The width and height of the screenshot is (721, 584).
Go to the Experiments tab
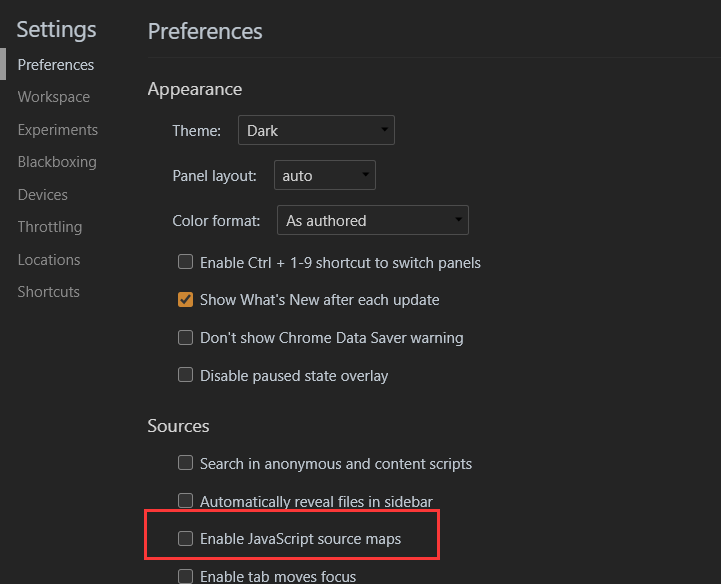tap(58, 130)
